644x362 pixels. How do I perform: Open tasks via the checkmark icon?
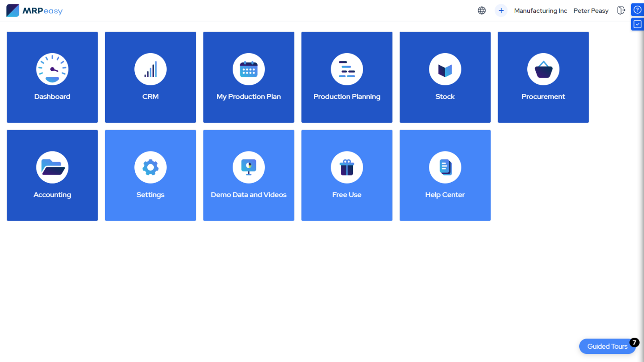pos(638,24)
